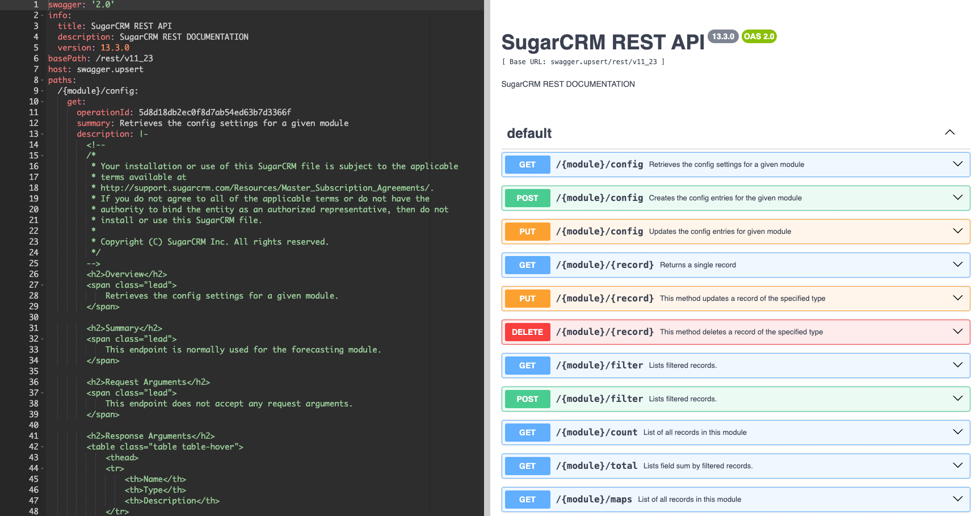Click the GET badge for /{module}/count
980x516 pixels.
(527, 433)
